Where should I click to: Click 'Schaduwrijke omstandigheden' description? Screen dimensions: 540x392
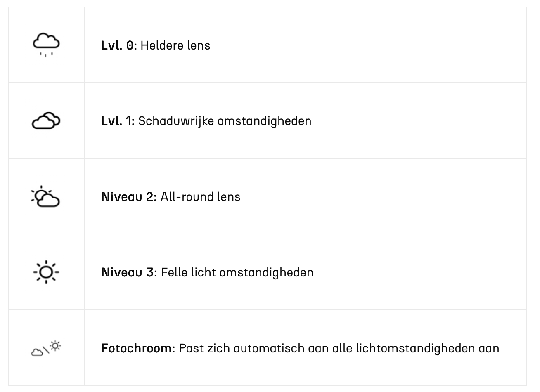tap(225, 121)
